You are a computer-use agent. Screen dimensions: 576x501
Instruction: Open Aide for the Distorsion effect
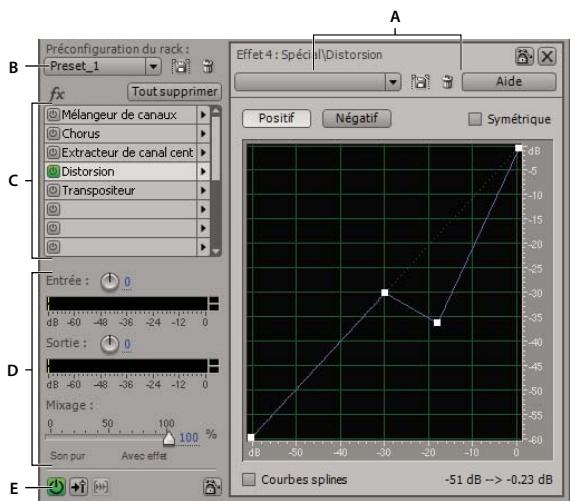(x=509, y=82)
